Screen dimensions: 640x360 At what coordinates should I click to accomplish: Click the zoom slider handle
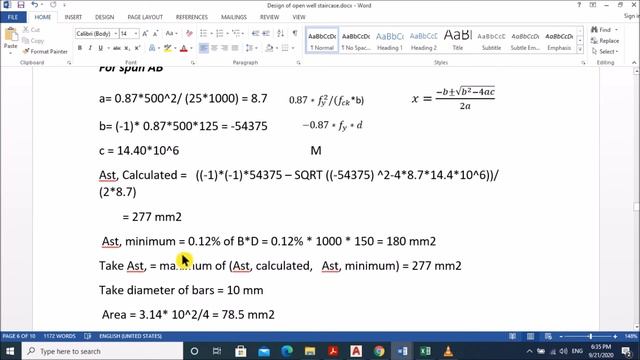point(590,336)
